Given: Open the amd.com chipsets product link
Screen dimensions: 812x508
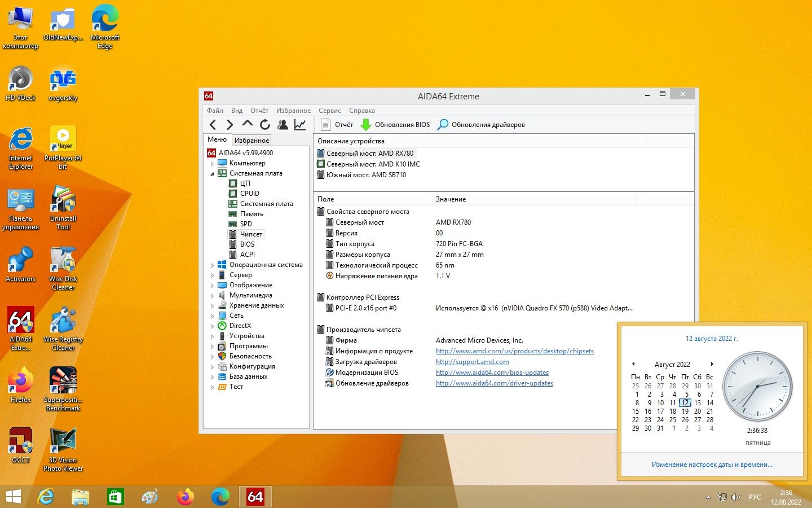Looking at the screenshot, I should point(515,351).
